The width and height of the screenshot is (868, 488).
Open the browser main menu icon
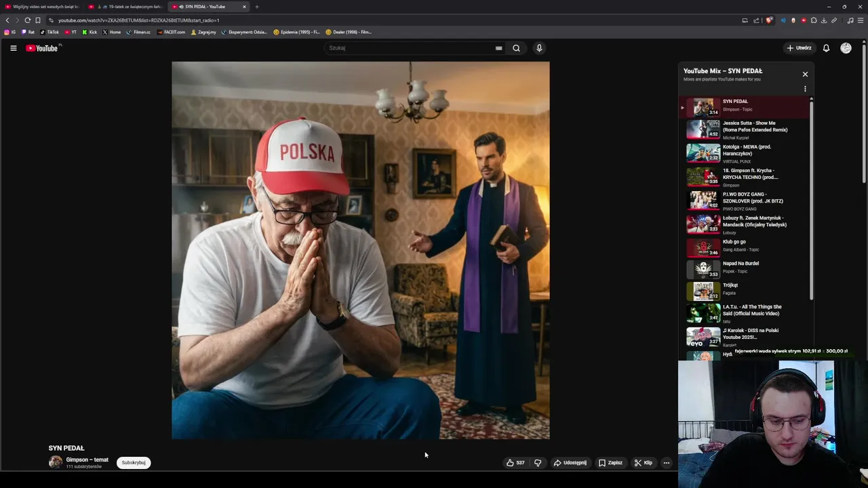pyautogui.click(x=861, y=20)
